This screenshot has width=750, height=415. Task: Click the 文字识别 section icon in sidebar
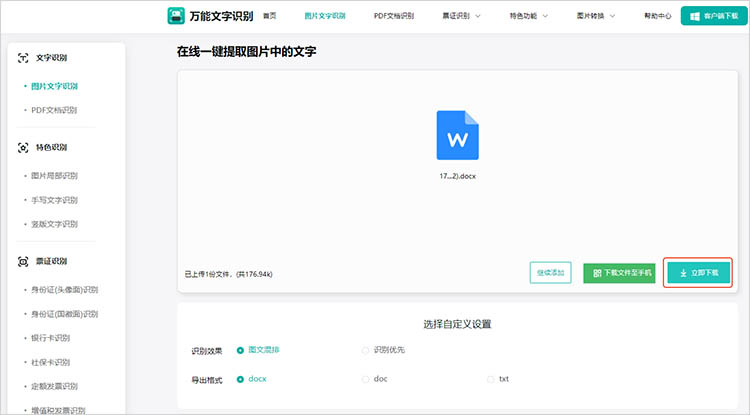click(x=23, y=58)
